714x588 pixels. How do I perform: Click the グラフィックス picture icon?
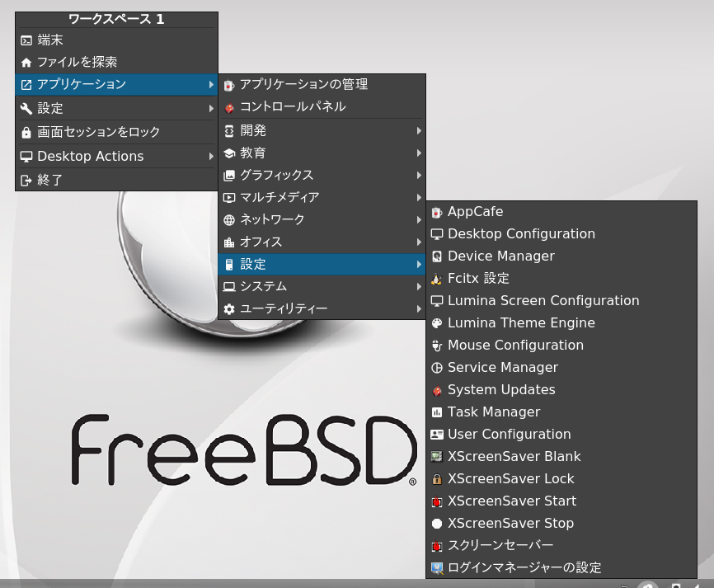pos(229,176)
